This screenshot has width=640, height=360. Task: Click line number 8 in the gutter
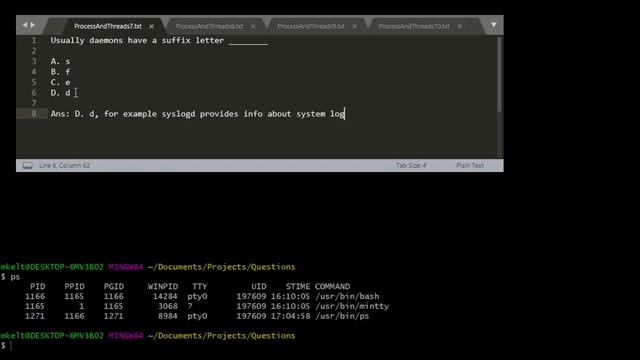click(x=34, y=113)
